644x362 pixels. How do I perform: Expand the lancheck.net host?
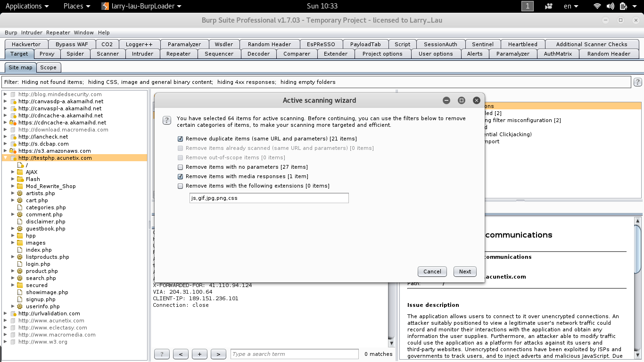(x=6, y=137)
